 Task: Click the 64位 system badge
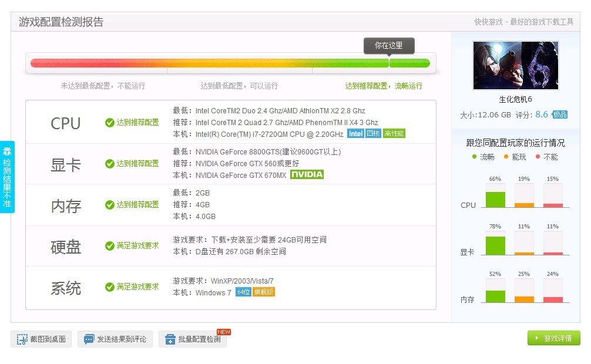click(x=243, y=292)
